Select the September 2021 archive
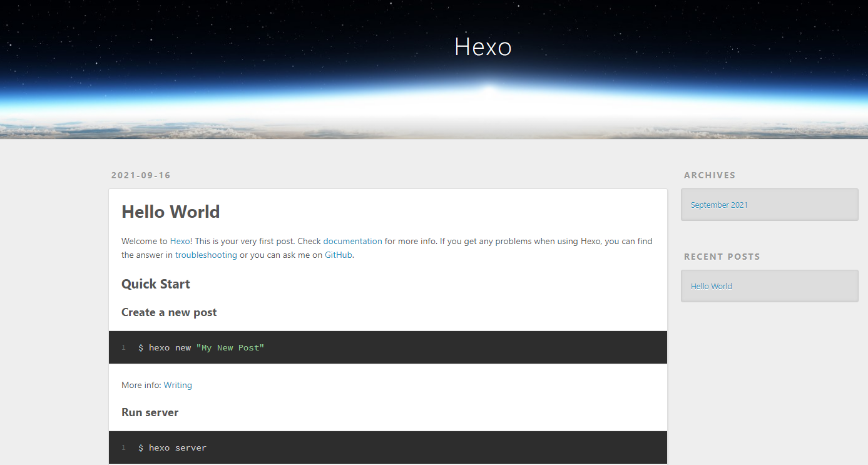The image size is (868, 465). [719, 205]
